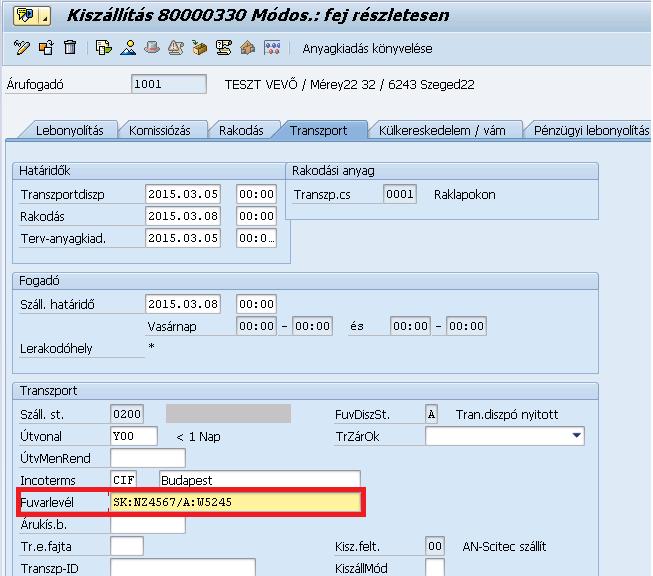Image resolution: width=653 pixels, height=576 pixels.
Task: Switch to the Lebonyolítás tab
Action: [70, 130]
